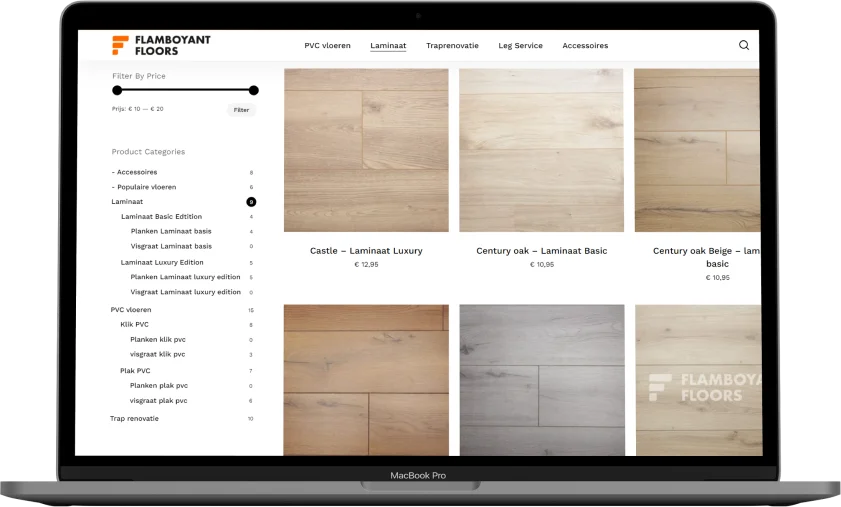Select visgraat plak pvc category

tap(158, 401)
